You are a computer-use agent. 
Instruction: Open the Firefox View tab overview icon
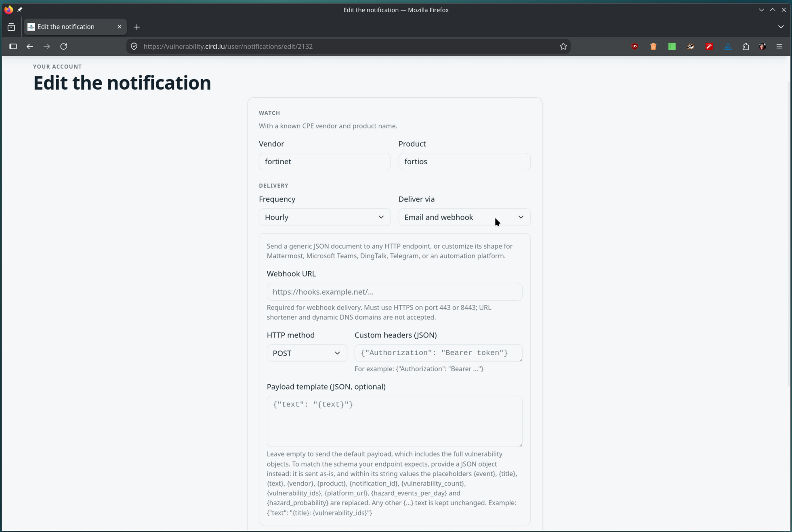pos(11,27)
